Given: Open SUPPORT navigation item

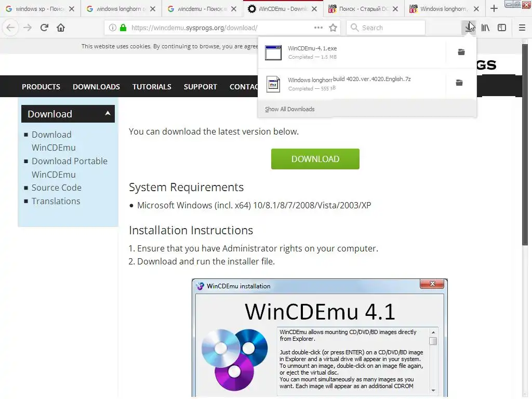Looking at the screenshot, I should 200,87.
